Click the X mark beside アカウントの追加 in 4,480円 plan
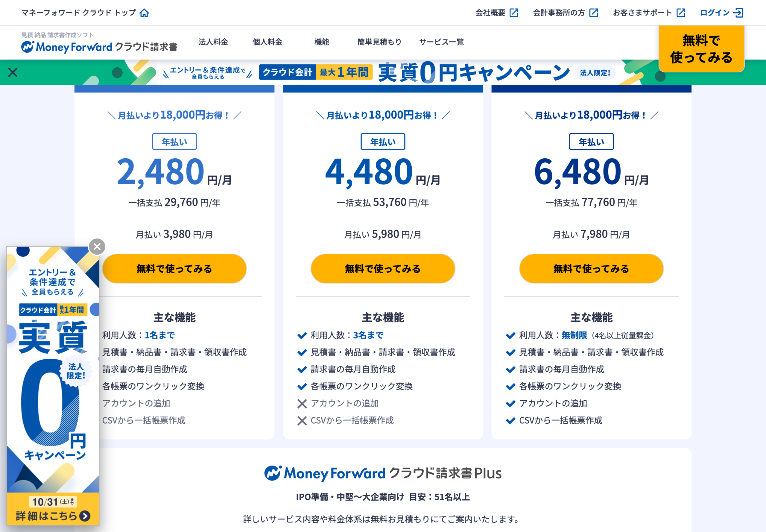This screenshot has width=766, height=532. (302, 404)
